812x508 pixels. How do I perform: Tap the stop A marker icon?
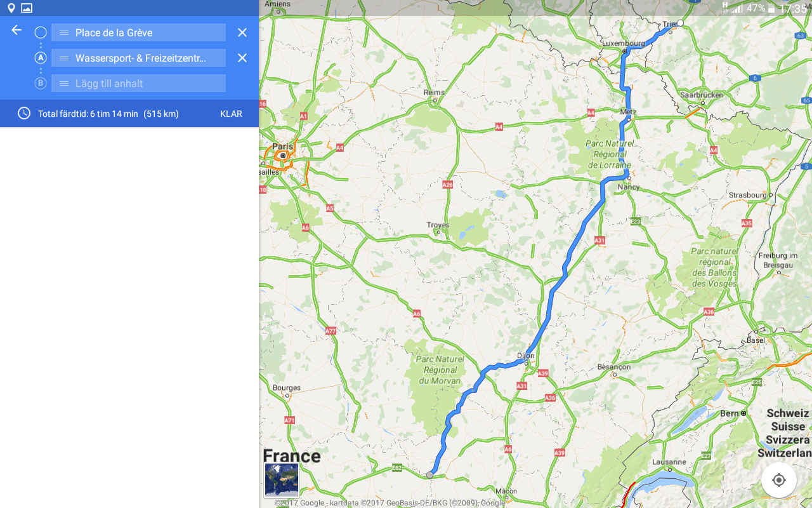(41, 58)
